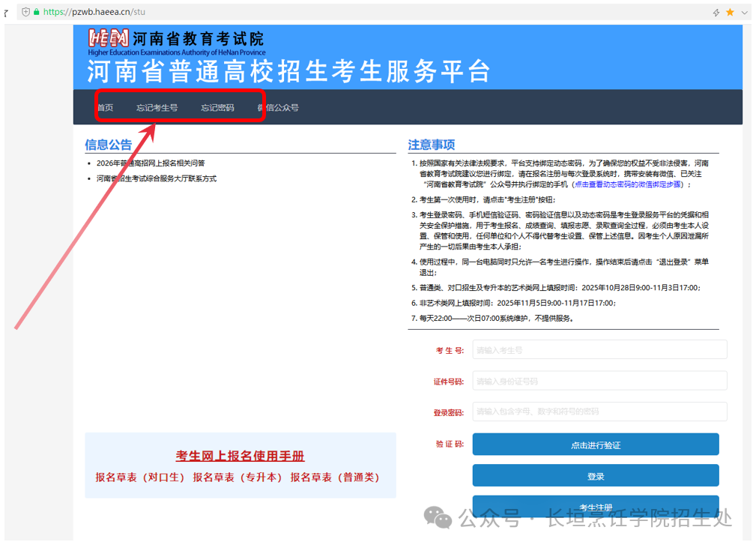Open 考生网上报名使用手册 link
Screen dimensions: 756x548
click(x=240, y=457)
